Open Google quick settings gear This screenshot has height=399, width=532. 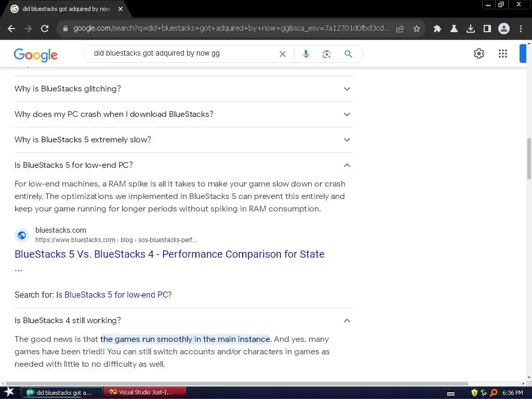[478, 54]
